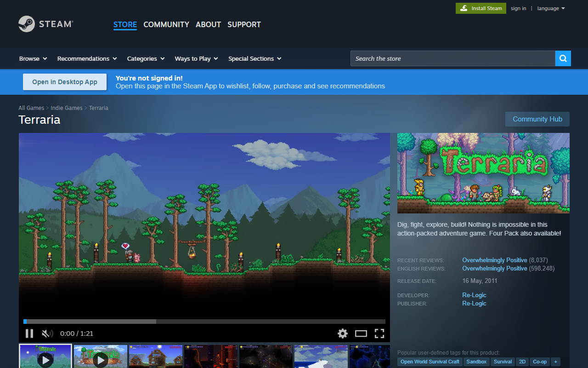Open recent reviews Overwhelmingly Positive link

pos(495,260)
